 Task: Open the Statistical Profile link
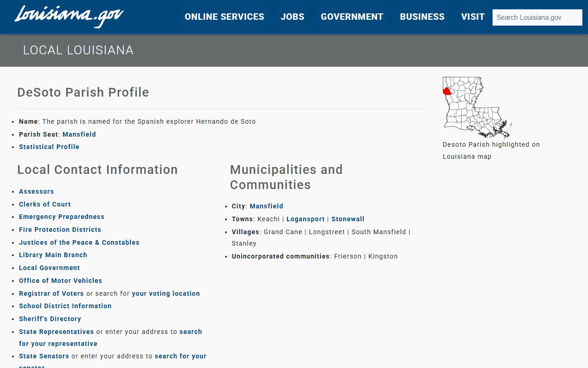coord(49,147)
